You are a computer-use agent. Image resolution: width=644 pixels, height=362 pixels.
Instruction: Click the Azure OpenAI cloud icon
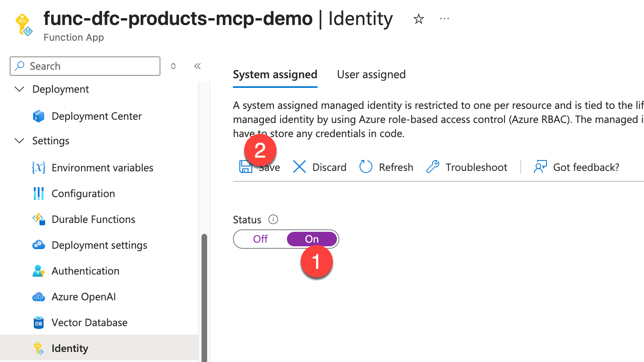pos(39,297)
